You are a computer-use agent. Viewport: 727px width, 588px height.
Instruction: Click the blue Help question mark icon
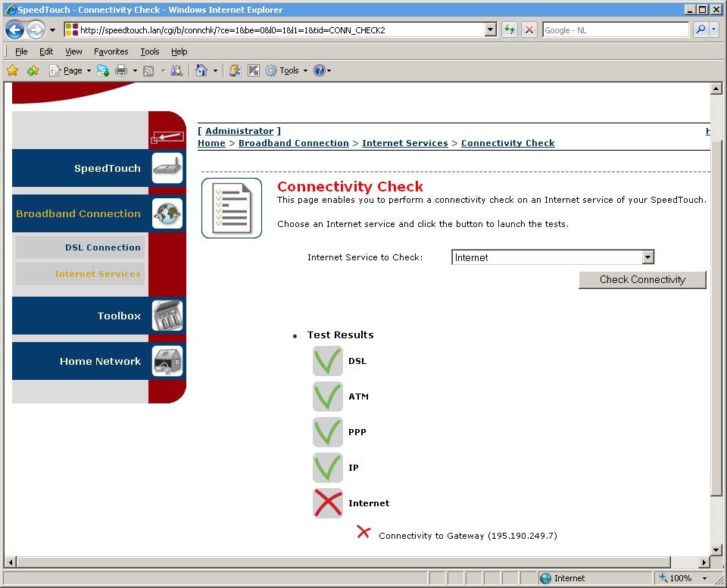(320, 70)
